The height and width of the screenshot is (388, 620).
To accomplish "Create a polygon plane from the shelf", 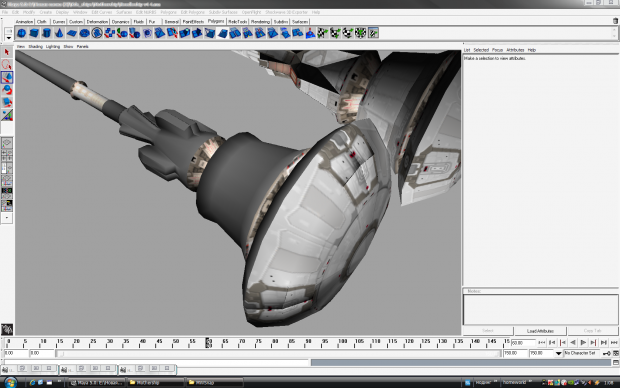I will pyautogui.click(x=72, y=33).
